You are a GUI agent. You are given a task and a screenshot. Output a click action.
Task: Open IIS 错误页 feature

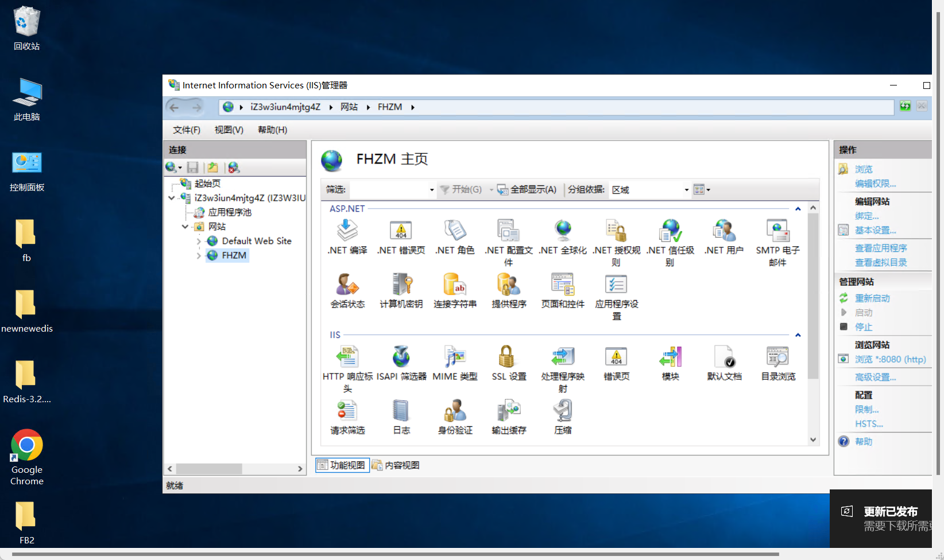616,364
